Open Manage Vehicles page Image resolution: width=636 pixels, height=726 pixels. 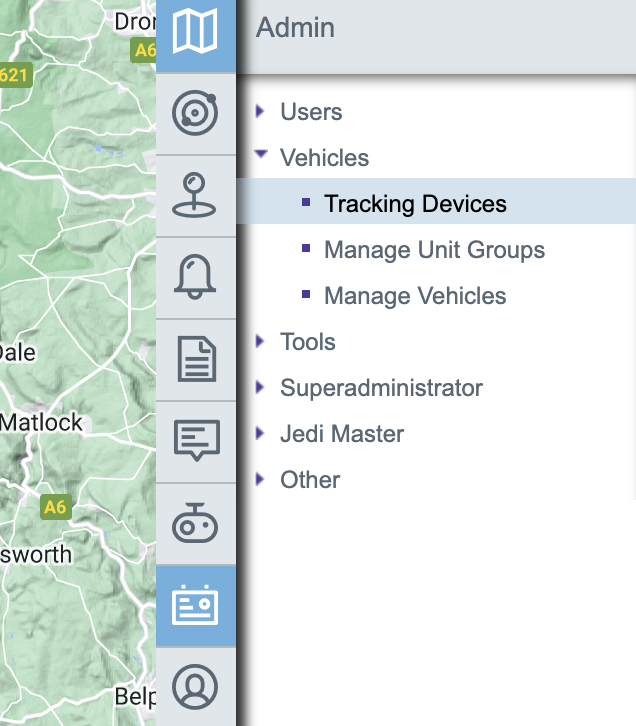pyautogui.click(x=415, y=296)
